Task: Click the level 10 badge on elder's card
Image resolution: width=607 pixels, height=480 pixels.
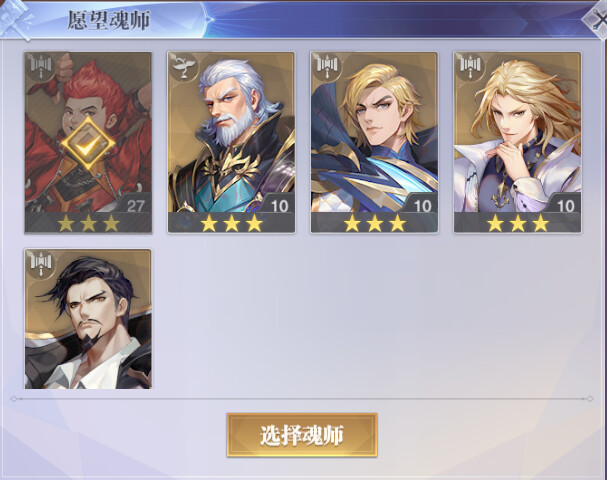Action: [x=279, y=205]
